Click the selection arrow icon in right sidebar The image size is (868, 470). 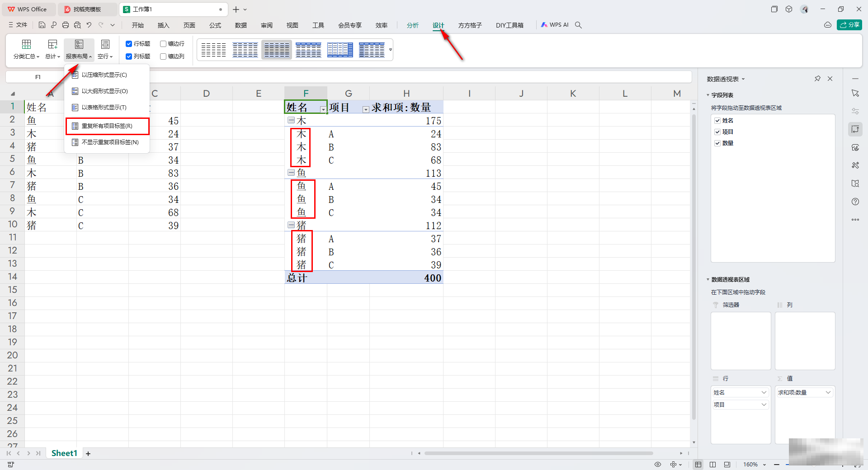(x=855, y=93)
